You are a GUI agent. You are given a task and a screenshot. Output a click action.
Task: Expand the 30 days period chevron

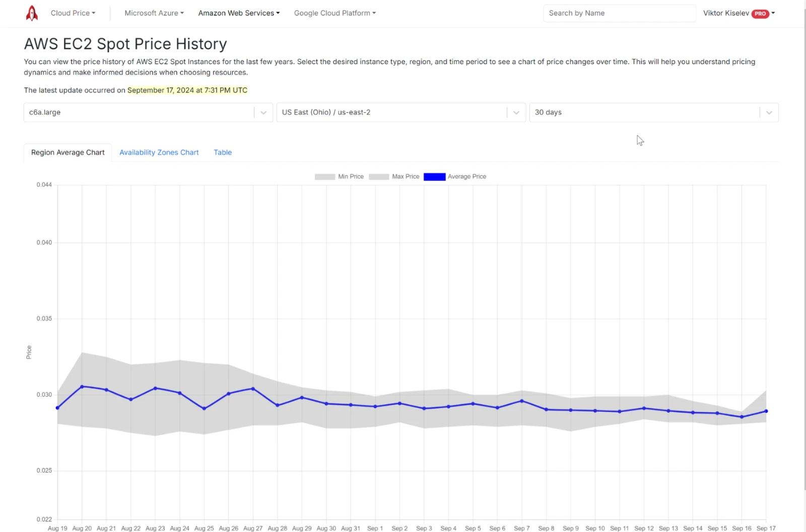tap(769, 112)
